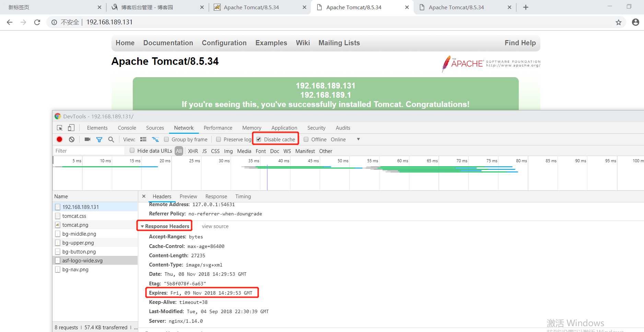Uncheck Disable cache checkbox

point(259,139)
